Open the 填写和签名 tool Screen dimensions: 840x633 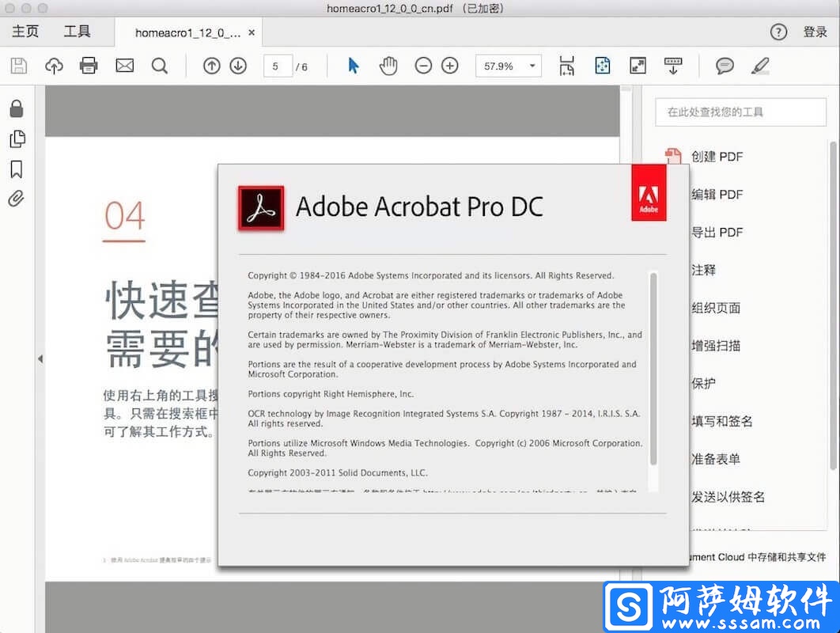point(721,421)
